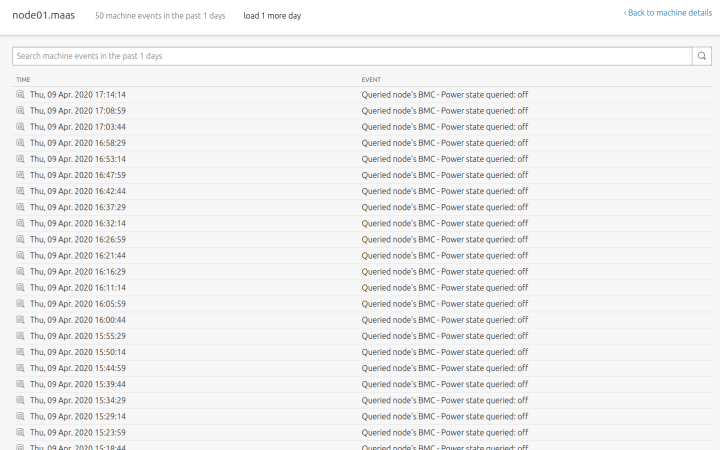Click event icon for 16:05:59 row
Viewport: 720px width, 450px height.
pyautogui.click(x=20, y=304)
